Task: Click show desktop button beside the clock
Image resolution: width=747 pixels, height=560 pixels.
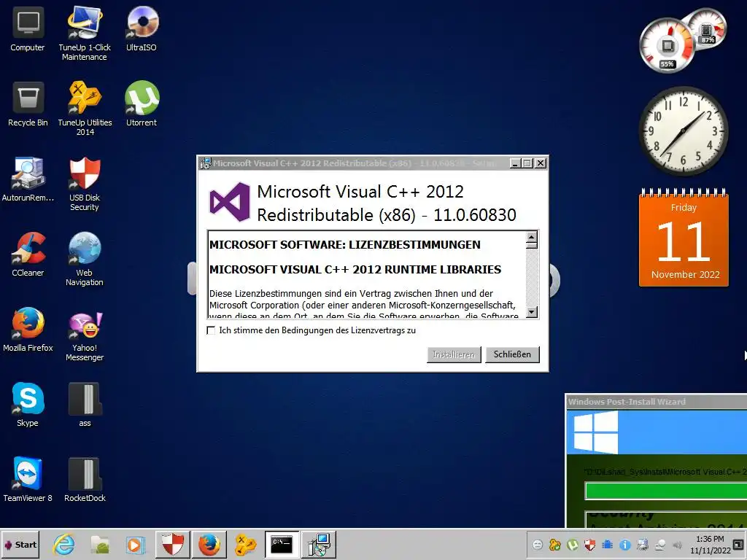Action: pos(738,545)
